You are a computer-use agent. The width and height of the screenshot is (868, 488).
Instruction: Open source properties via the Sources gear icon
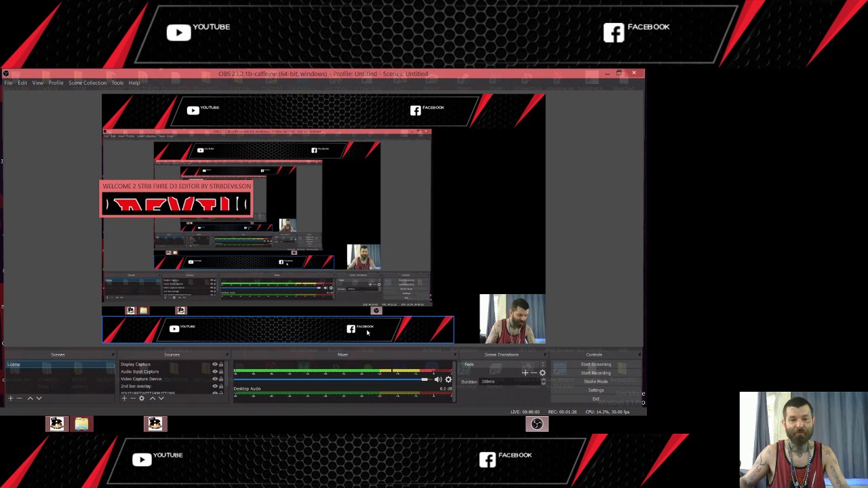click(142, 399)
